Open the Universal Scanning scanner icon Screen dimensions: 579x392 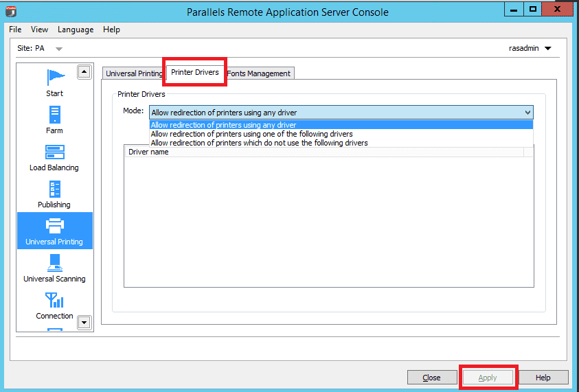[x=55, y=263]
